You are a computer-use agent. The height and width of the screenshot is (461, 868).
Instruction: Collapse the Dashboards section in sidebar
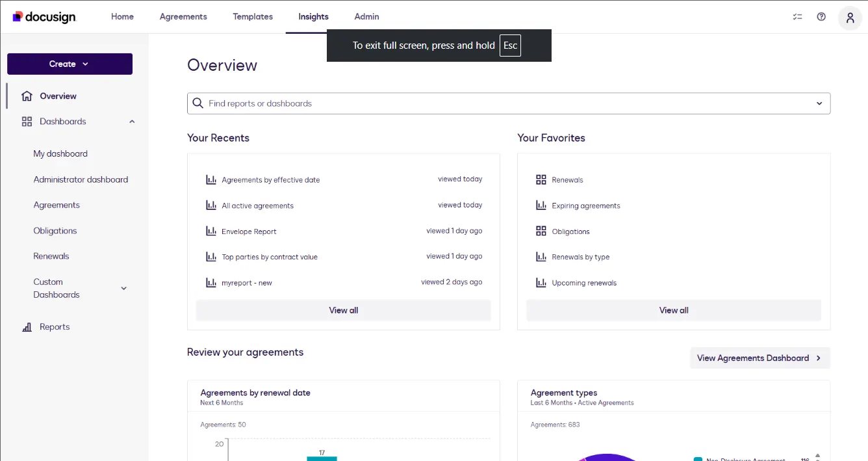pos(132,122)
